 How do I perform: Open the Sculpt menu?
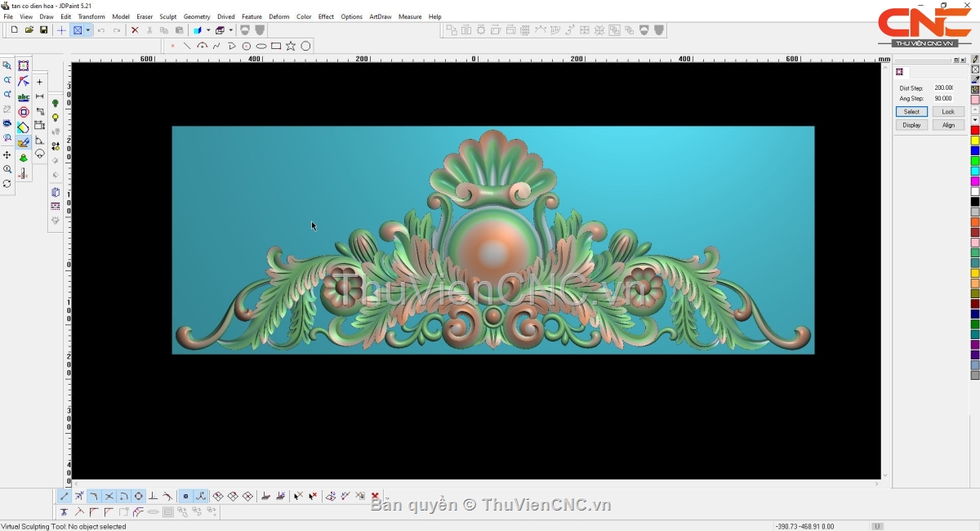[x=168, y=16]
